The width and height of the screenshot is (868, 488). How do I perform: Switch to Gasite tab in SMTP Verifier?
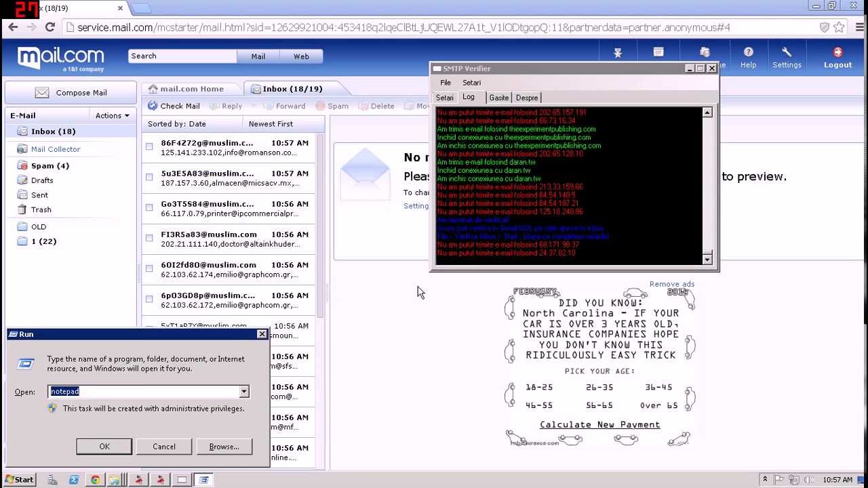[x=499, y=98]
